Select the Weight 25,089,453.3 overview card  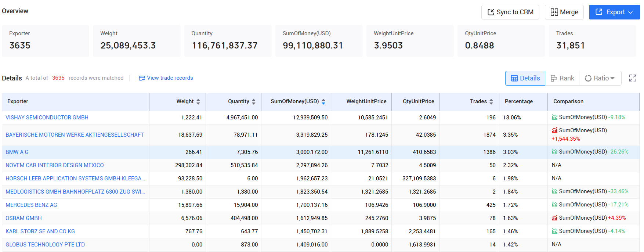click(x=137, y=41)
